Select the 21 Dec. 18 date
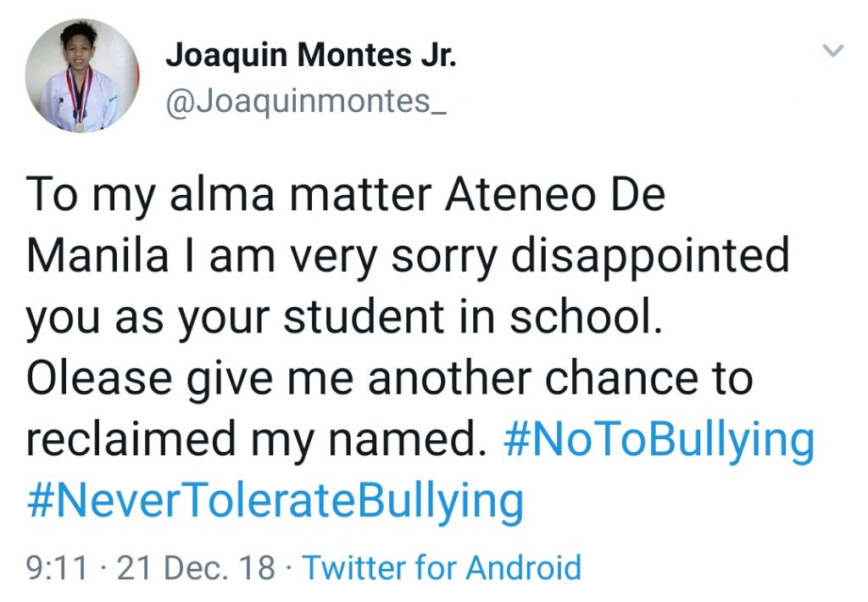The image size is (868, 602). [x=196, y=567]
